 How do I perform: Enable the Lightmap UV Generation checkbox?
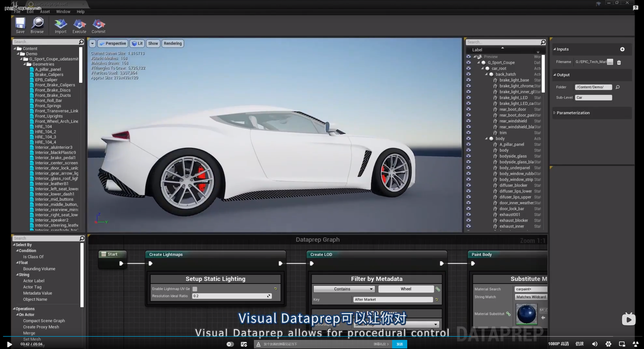(x=195, y=289)
